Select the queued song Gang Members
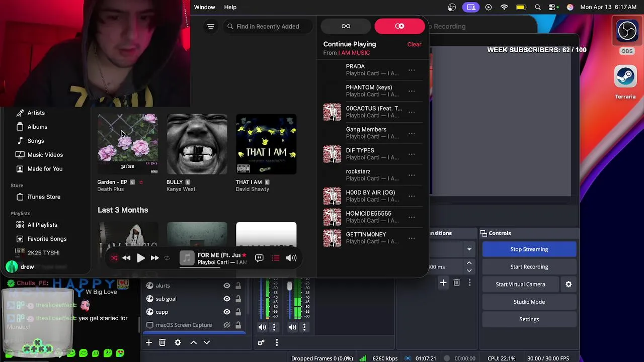 (x=372, y=133)
